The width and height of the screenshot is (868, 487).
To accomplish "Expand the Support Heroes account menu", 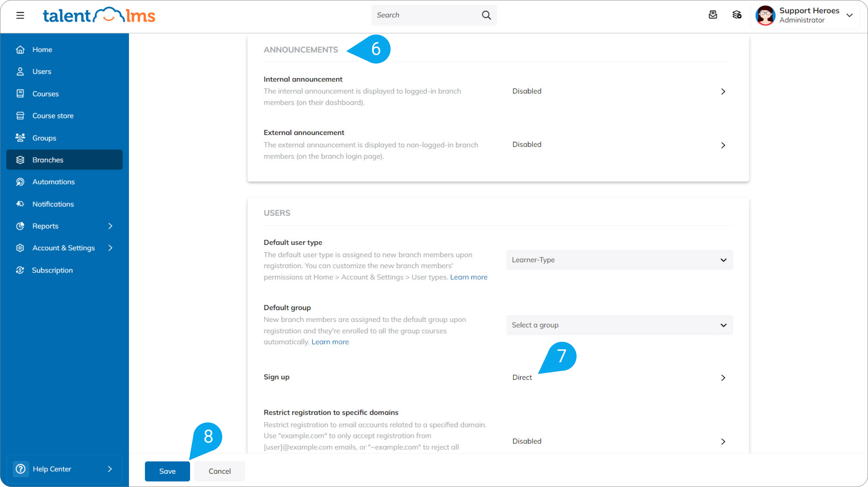I will (x=850, y=15).
